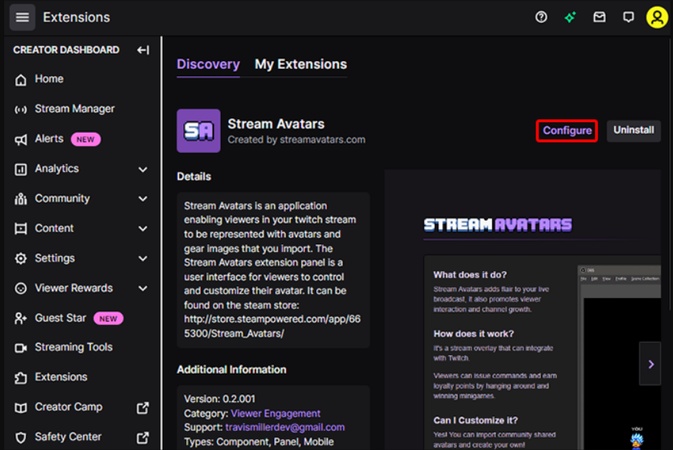
Task: Click the Stream Avatars SA logo
Action: coord(199,131)
